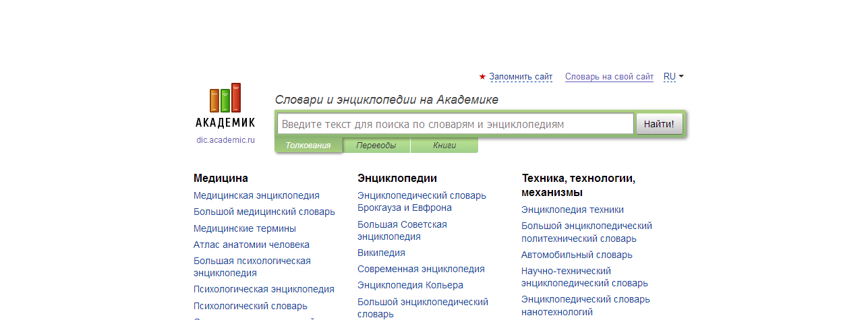This screenshot has height=320, width=868.
Task: Open 'Автомобильный словарь' link
Action: [577, 255]
